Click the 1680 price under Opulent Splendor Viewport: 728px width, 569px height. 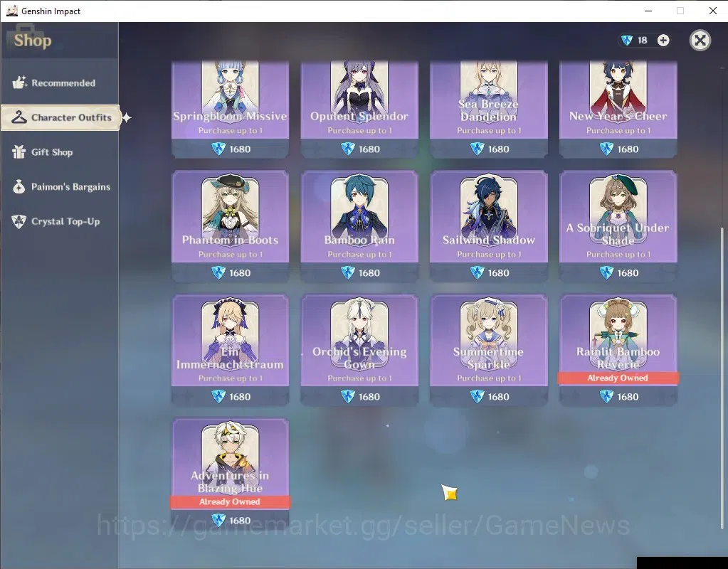(369, 149)
